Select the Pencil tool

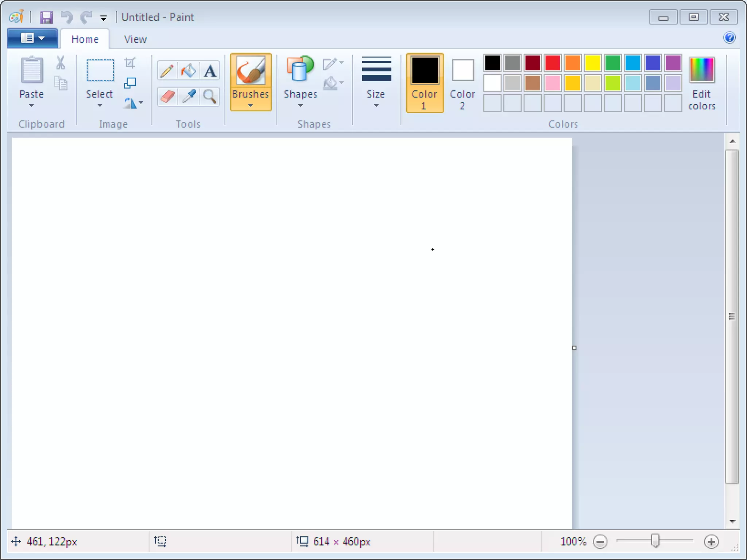[167, 70]
